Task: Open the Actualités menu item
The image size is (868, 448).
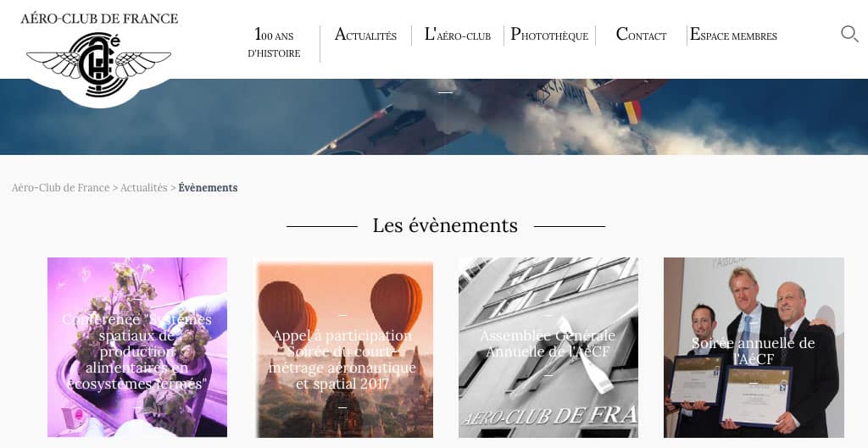Action: 365,35
